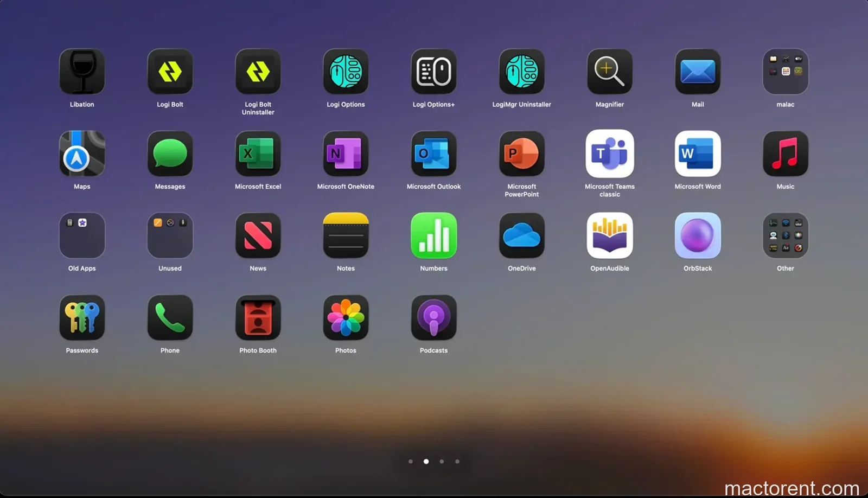Launch the News app

[x=258, y=235]
